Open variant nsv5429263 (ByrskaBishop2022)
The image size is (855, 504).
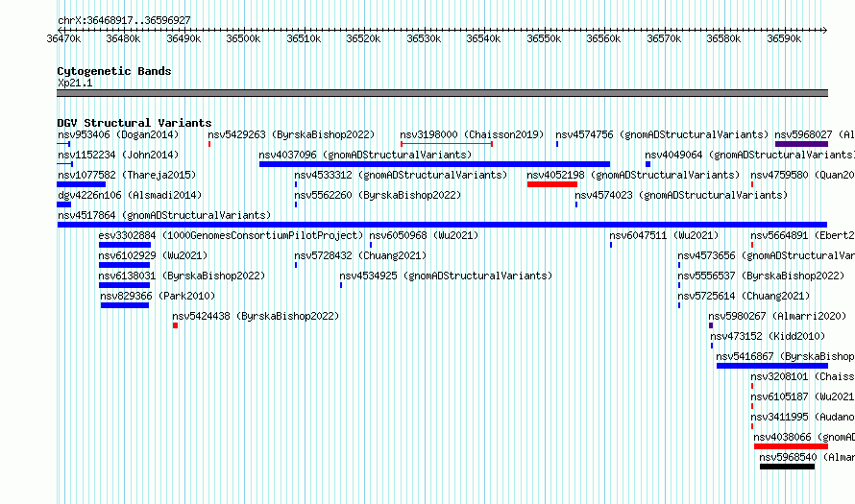(291, 134)
